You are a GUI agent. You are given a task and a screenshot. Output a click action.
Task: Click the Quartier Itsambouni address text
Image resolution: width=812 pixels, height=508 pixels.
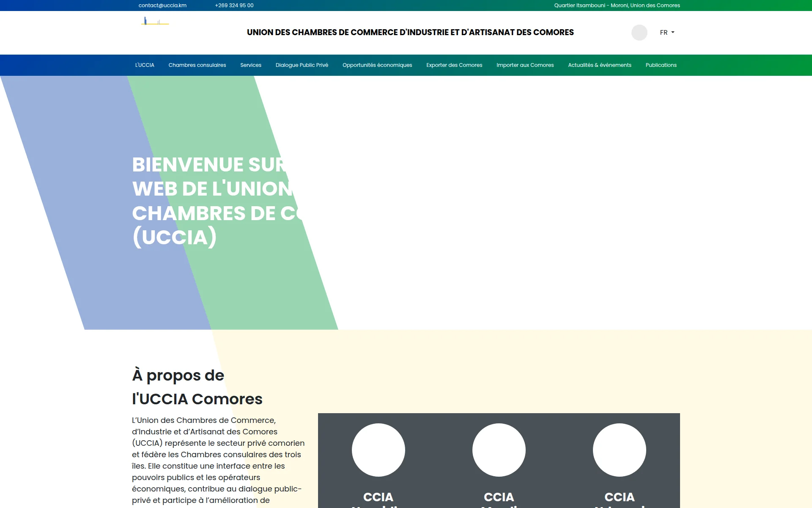[x=617, y=6]
